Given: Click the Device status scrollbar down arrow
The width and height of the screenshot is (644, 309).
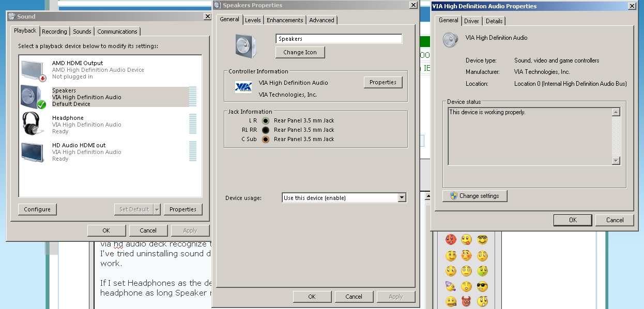Looking at the screenshot, I should click(616, 161).
